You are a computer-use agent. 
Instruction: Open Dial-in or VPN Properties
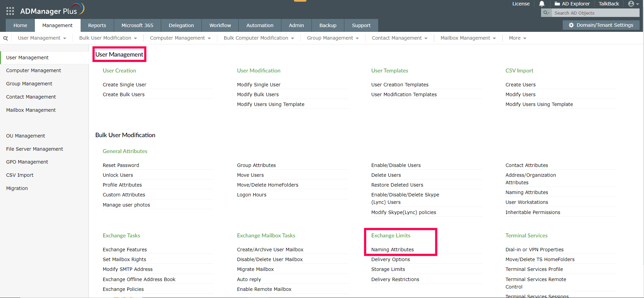click(x=534, y=250)
